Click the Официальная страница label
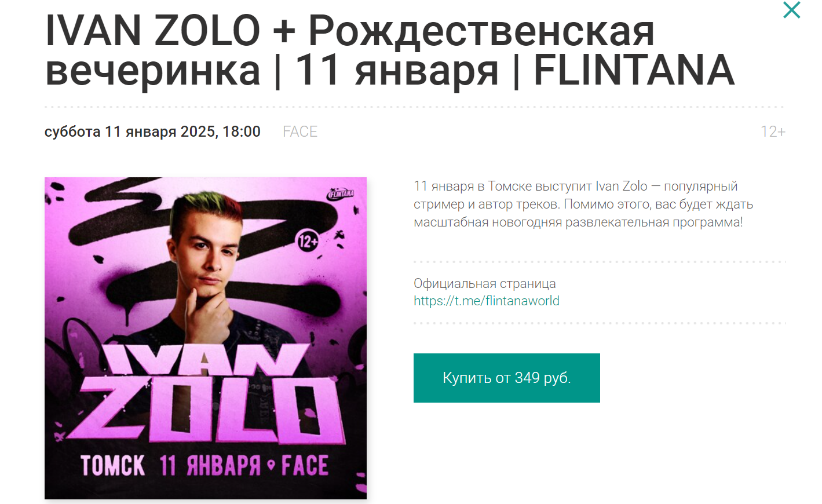The image size is (822, 504). pos(485,283)
